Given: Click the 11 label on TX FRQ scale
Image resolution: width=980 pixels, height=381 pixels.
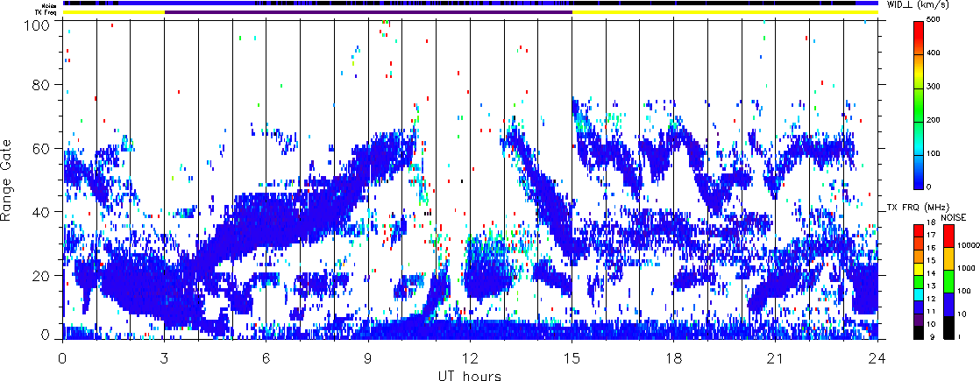Looking at the screenshot, I should pos(930,310).
